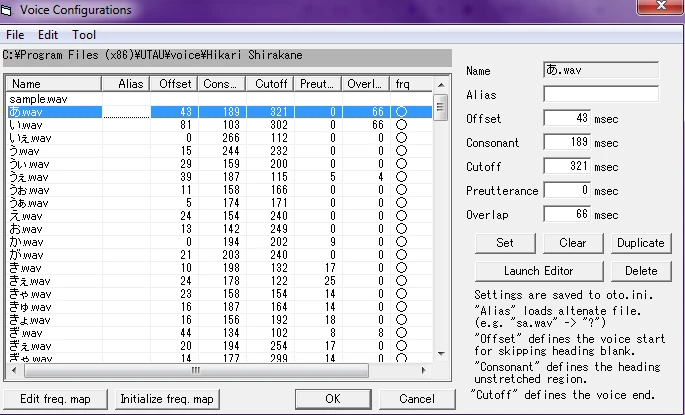Click the list's scroll down arrow
Screen dimensions: 685x415
point(441,353)
